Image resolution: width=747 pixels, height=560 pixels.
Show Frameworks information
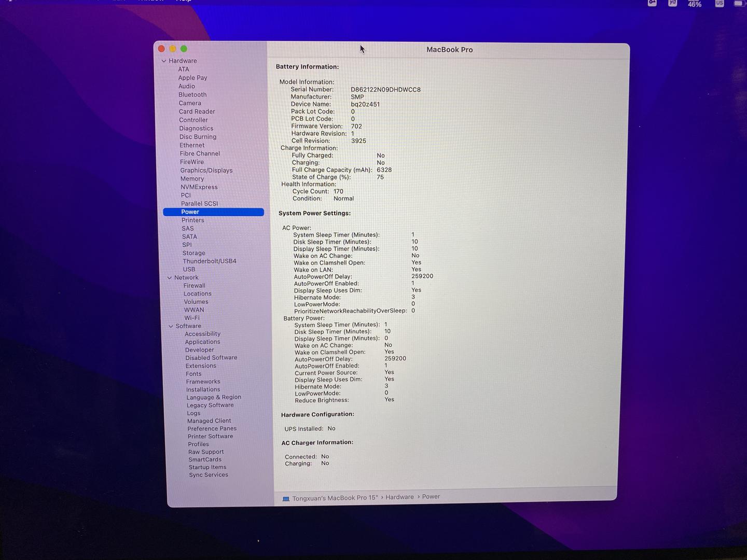203,382
